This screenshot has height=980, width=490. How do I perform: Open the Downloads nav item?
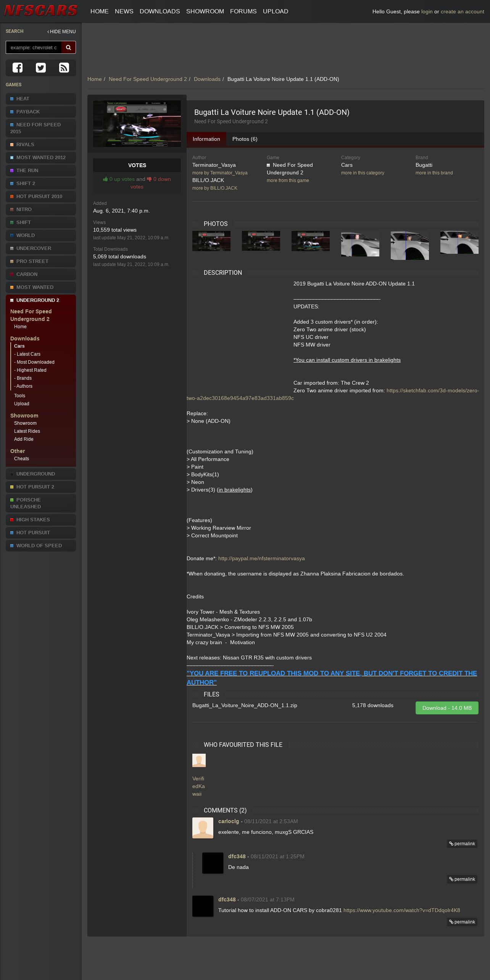[x=160, y=11]
